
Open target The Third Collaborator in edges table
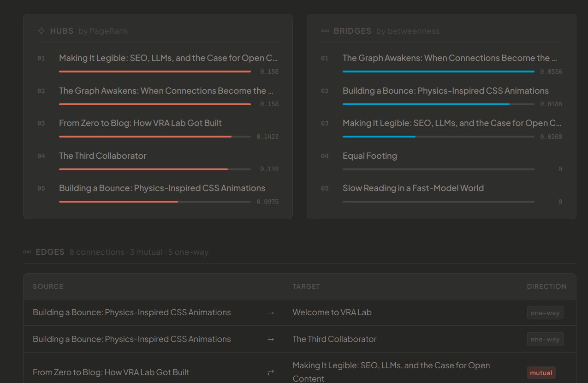(334, 339)
